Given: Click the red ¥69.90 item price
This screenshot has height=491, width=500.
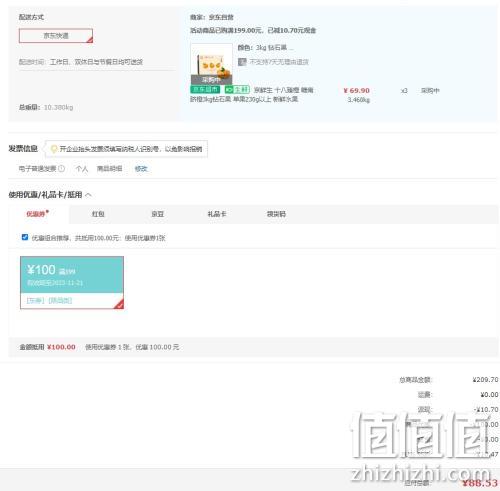Looking at the screenshot, I should [356, 90].
